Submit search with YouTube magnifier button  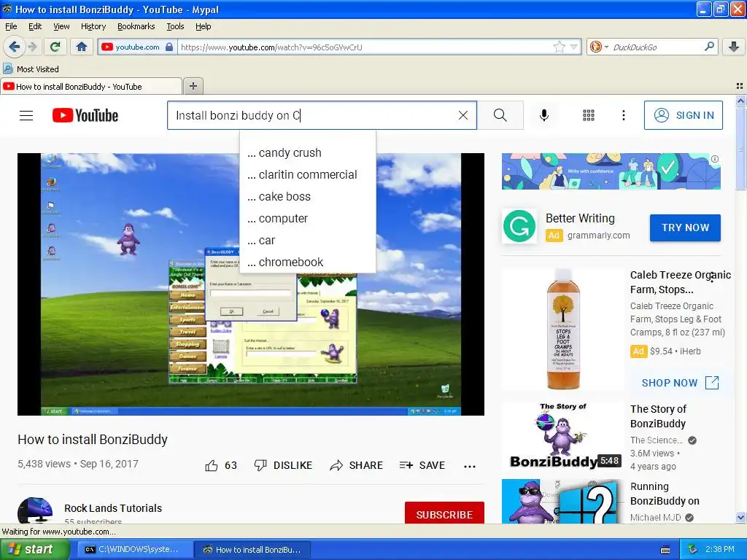click(500, 115)
